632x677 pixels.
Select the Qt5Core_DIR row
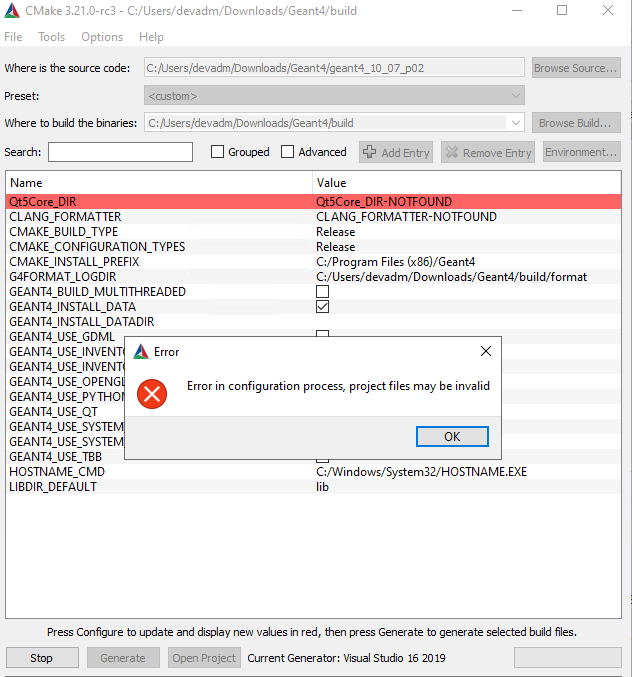[x=313, y=202]
